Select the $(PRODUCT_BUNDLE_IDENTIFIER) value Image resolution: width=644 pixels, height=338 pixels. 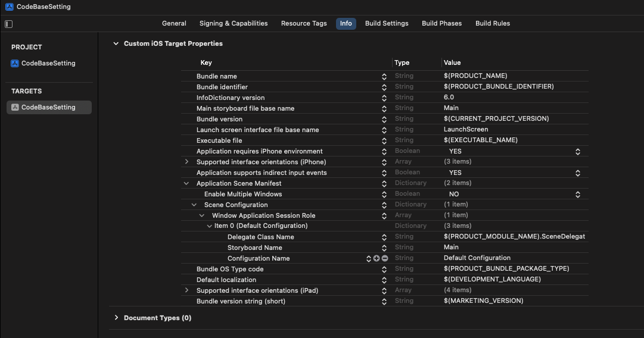(499, 86)
